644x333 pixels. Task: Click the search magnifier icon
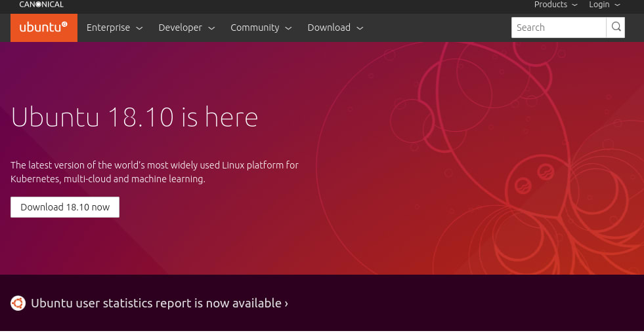[x=616, y=28]
